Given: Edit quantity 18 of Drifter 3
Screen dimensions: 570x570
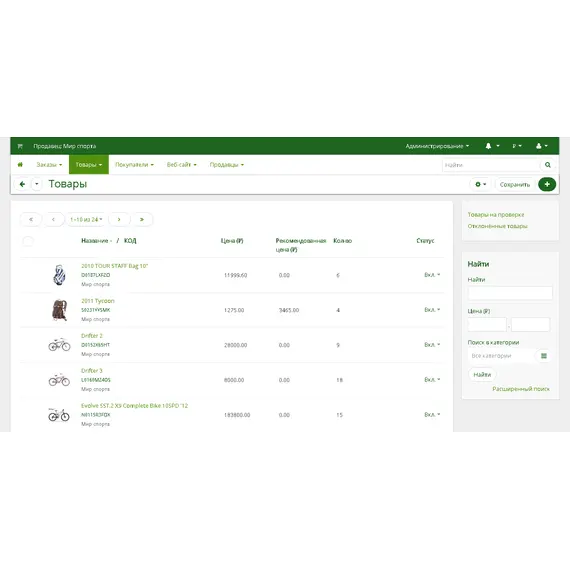Looking at the screenshot, I should tap(340, 380).
